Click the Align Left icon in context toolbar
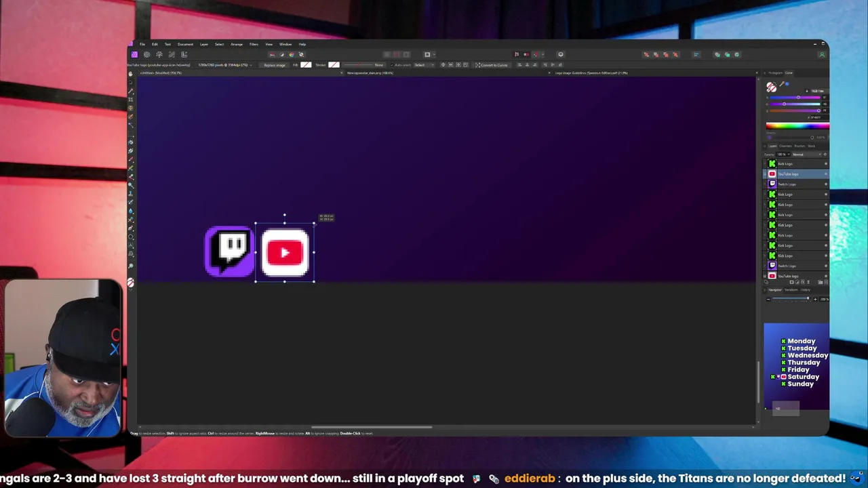This screenshot has height=488, width=868. point(519,65)
